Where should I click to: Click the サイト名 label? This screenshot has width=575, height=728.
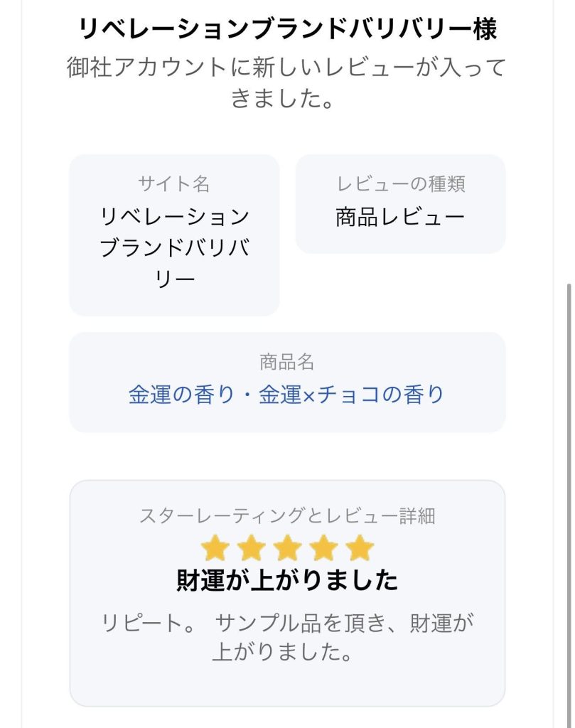pos(174,184)
